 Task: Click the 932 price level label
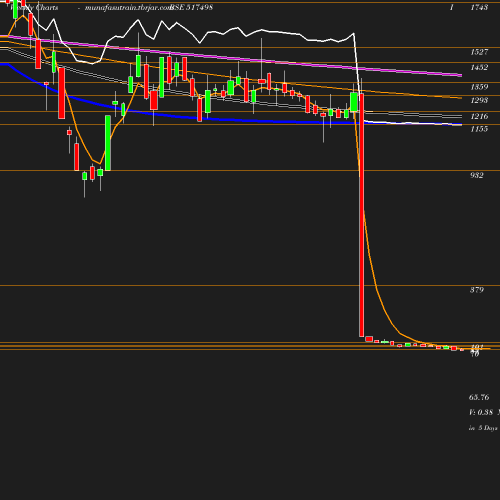pos(477,175)
